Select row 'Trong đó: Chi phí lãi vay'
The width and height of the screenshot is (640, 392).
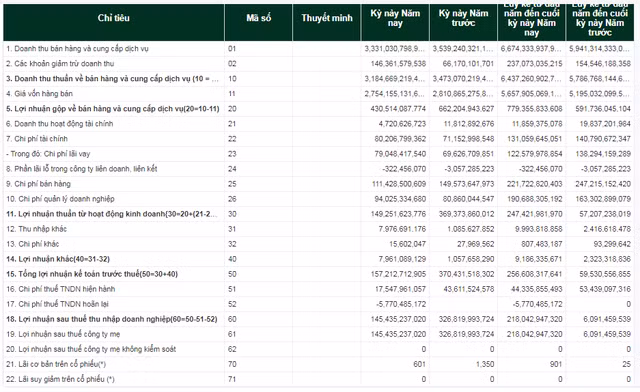[319, 154]
